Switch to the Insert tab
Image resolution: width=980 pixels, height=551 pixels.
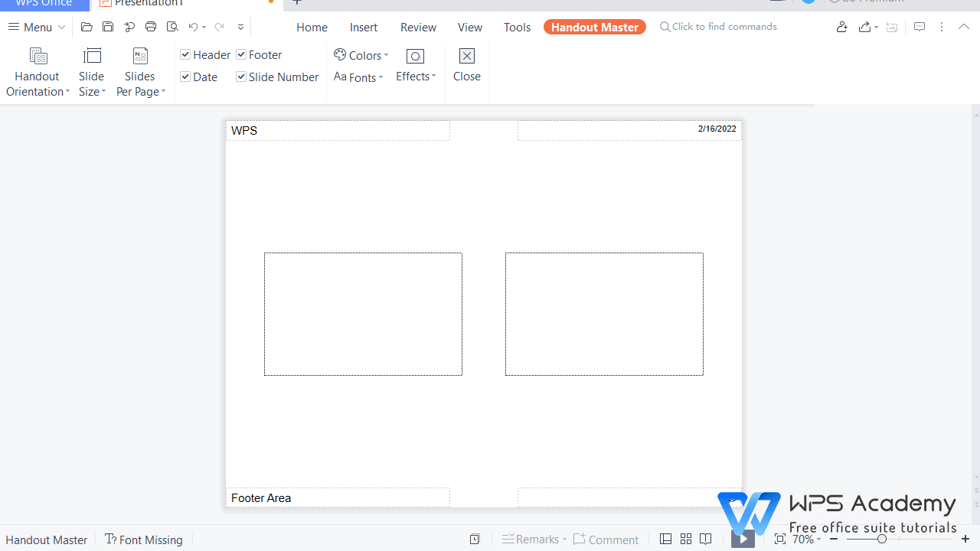point(363,26)
